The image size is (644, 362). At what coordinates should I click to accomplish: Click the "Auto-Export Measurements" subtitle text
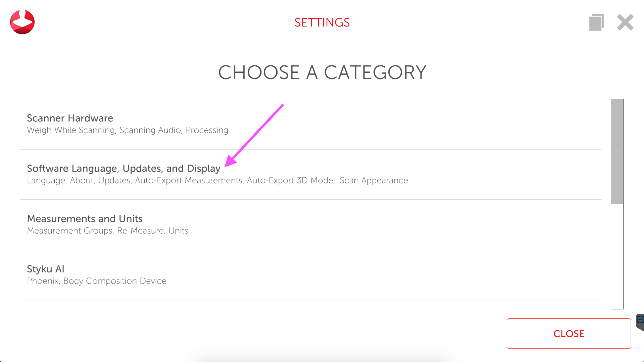(189, 180)
